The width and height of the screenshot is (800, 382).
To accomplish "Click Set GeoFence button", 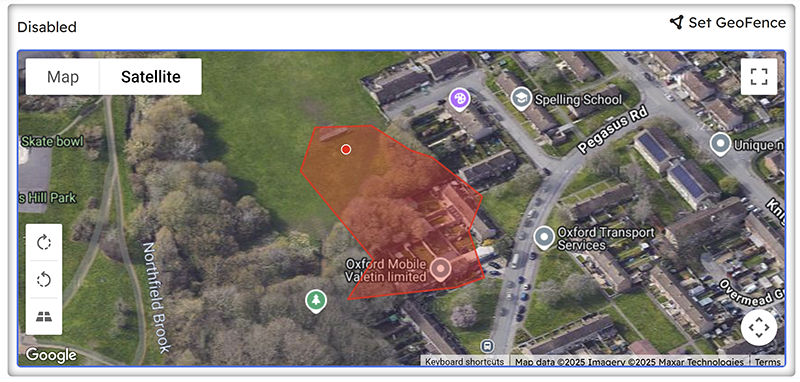I will click(x=728, y=22).
